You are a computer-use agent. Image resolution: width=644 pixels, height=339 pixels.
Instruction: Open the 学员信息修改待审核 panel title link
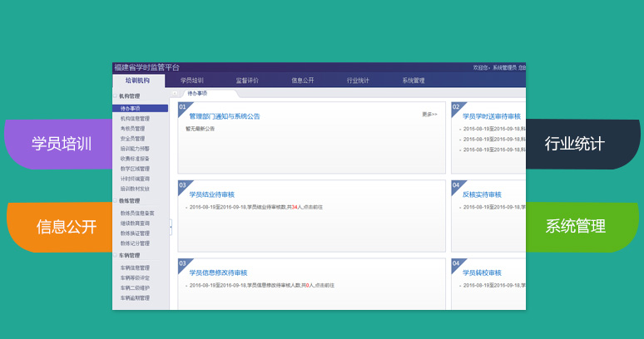pyautogui.click(x=218, y=273)
